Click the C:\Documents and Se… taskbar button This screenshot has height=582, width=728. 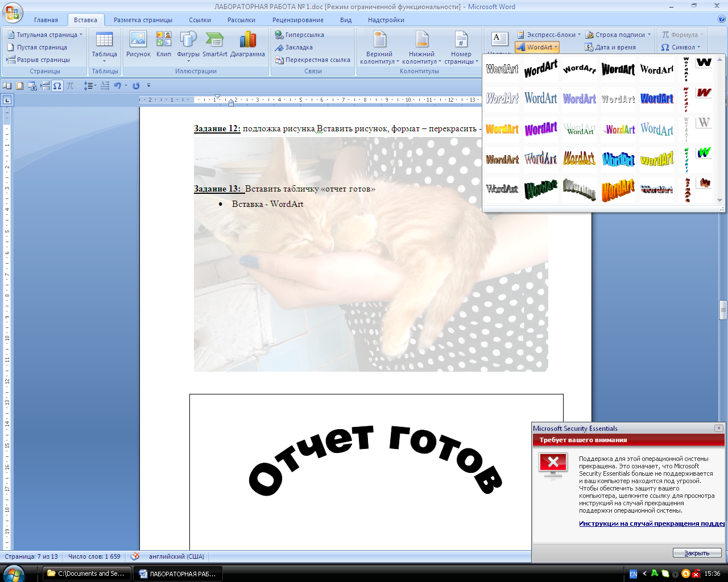[87, 573]
